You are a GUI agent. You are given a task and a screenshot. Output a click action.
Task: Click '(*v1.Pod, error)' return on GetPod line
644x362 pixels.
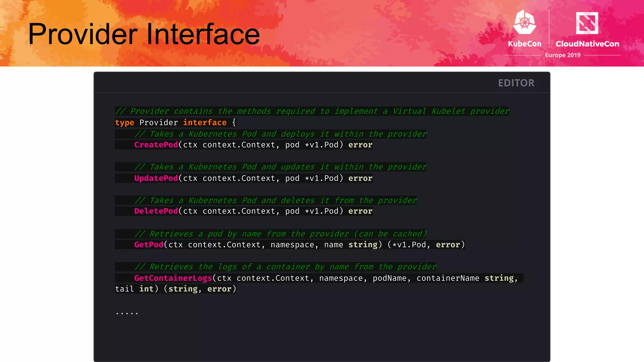tap(426, 244)
